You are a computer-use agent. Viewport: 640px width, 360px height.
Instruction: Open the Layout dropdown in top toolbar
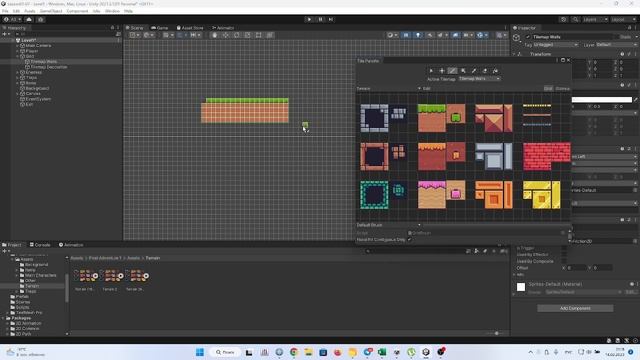click(623, 19)
